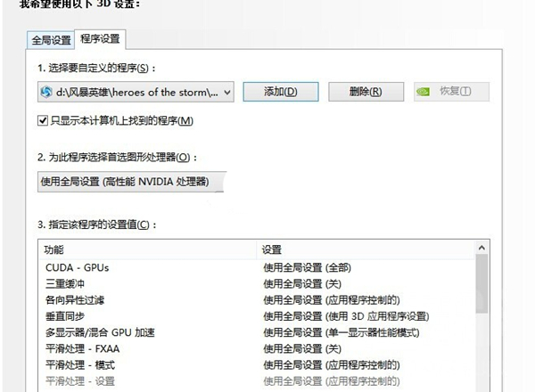Screen dimensions: 535x392
Task: Click the NVIDIA logo on the Restore button
Action: (426, 92)
